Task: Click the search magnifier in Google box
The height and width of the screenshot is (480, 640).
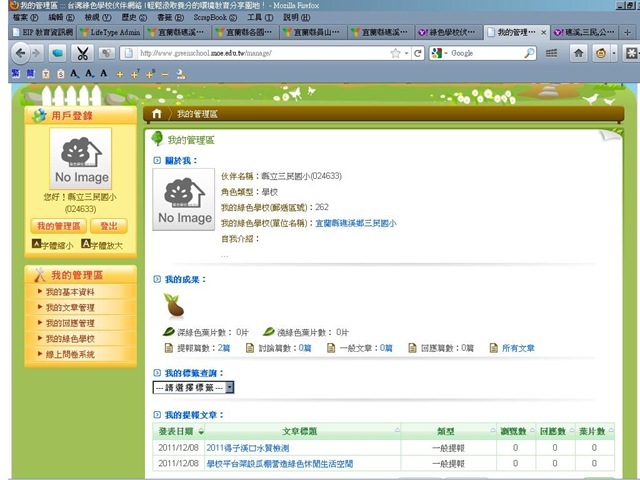Action: point(529,53)
